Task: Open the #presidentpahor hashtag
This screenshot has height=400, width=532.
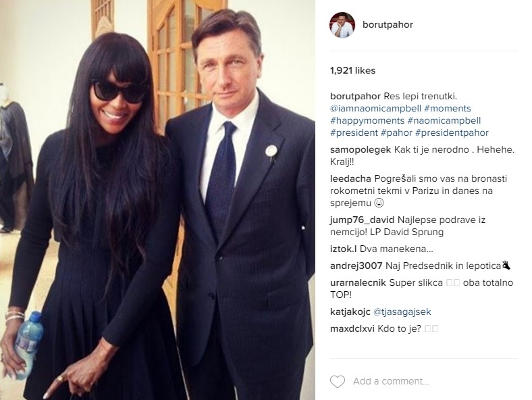Action: tap(452, 132)
